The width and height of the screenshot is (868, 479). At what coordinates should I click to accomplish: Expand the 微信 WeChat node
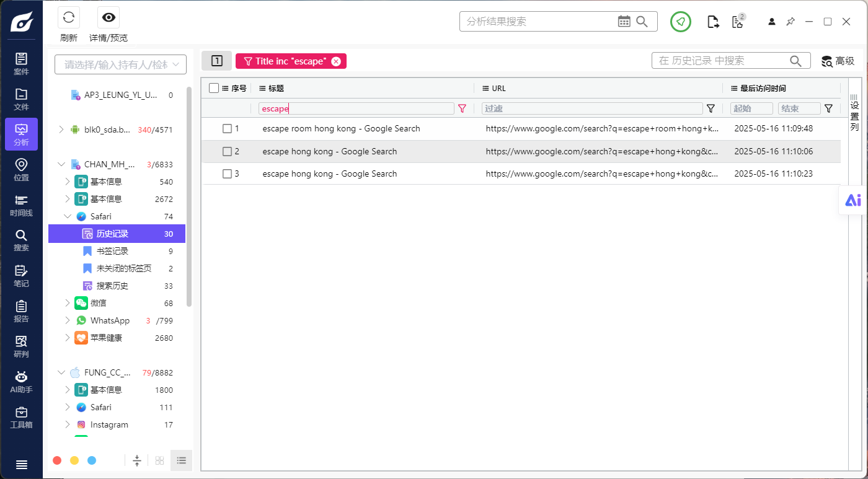point(67,303)
